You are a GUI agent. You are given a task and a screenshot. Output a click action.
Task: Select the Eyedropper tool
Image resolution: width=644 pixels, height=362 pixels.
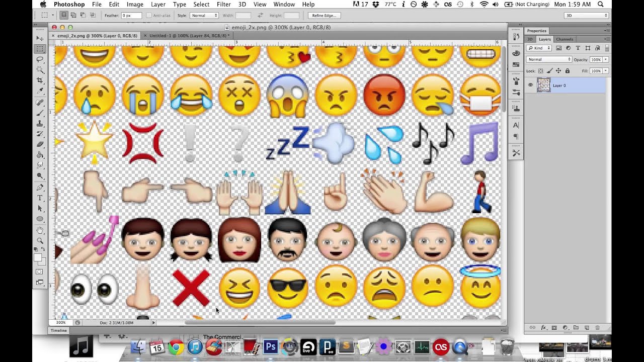click(x=40, y=91)
